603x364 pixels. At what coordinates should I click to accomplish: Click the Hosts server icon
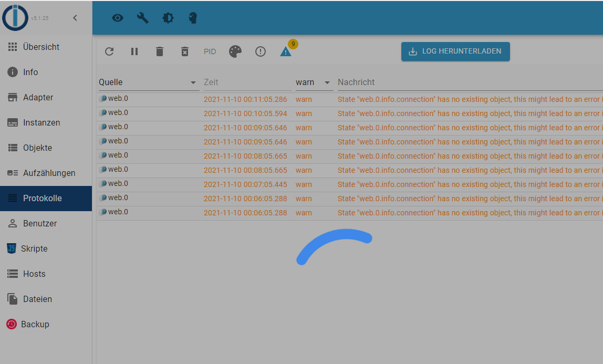[13, 274]
